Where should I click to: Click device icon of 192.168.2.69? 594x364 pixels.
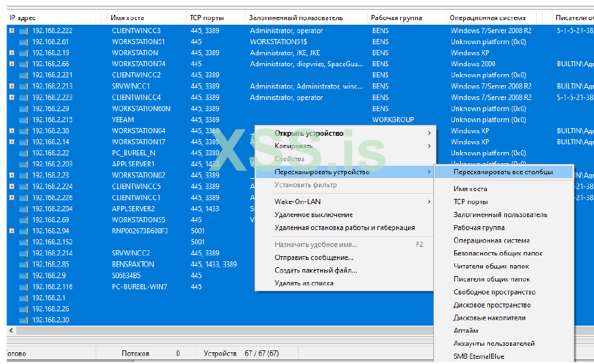[23, 220]
